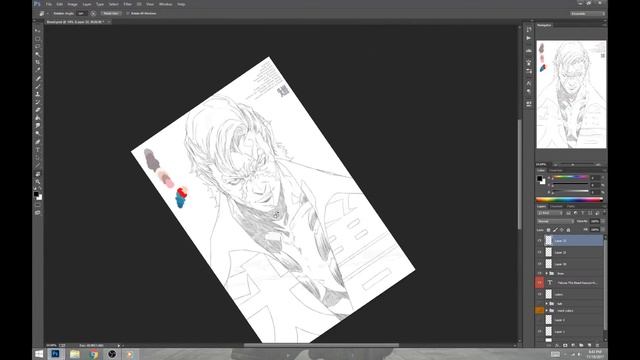The image size is (640, 360).
Task: Open the Fill value dropdown
Action: click(603, 230)
